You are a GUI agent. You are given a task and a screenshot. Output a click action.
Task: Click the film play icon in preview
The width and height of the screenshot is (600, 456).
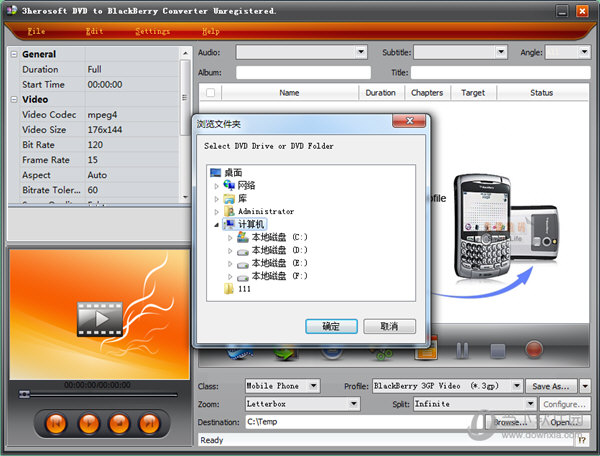click(99, 319)
